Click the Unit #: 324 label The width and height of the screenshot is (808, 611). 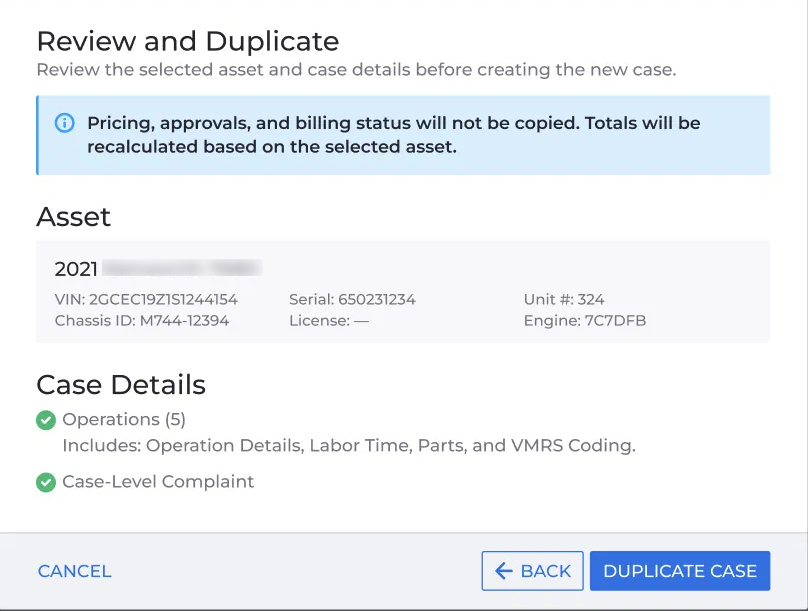(564, 299)
